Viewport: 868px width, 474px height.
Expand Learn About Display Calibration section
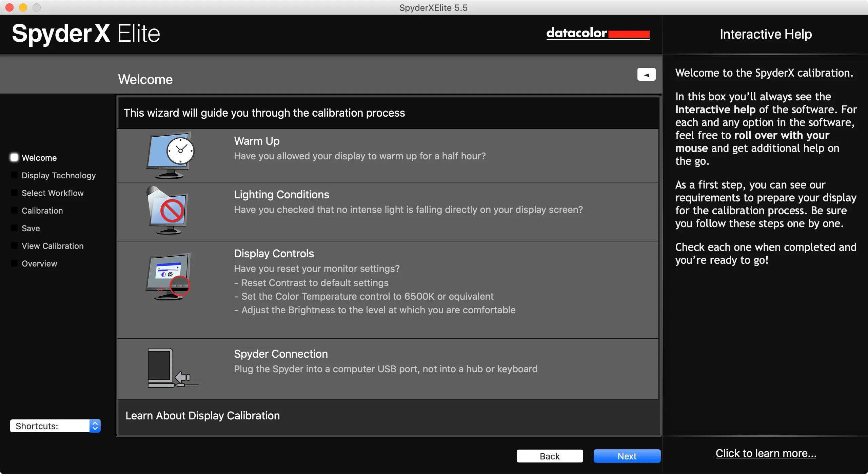tap(202, 416)
